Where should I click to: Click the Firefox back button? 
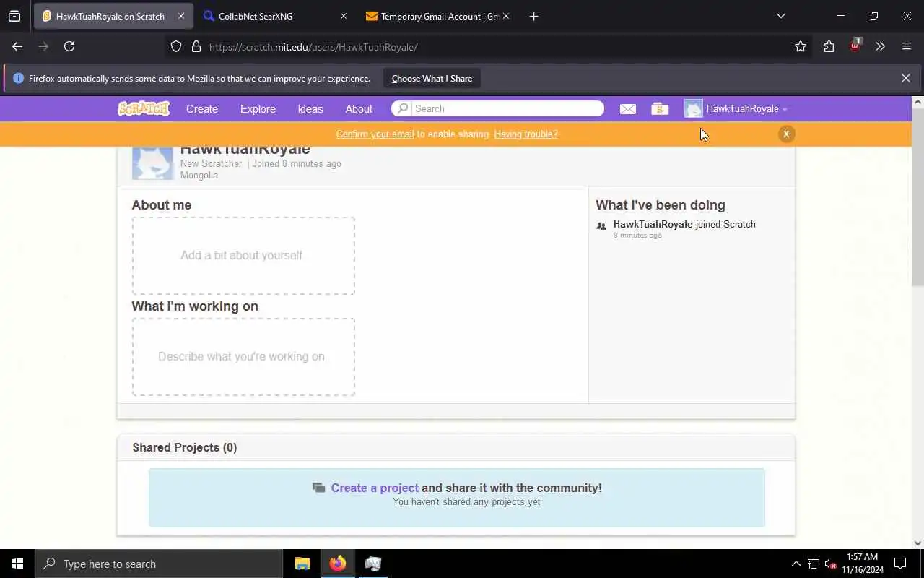click(x=17, y=46)
